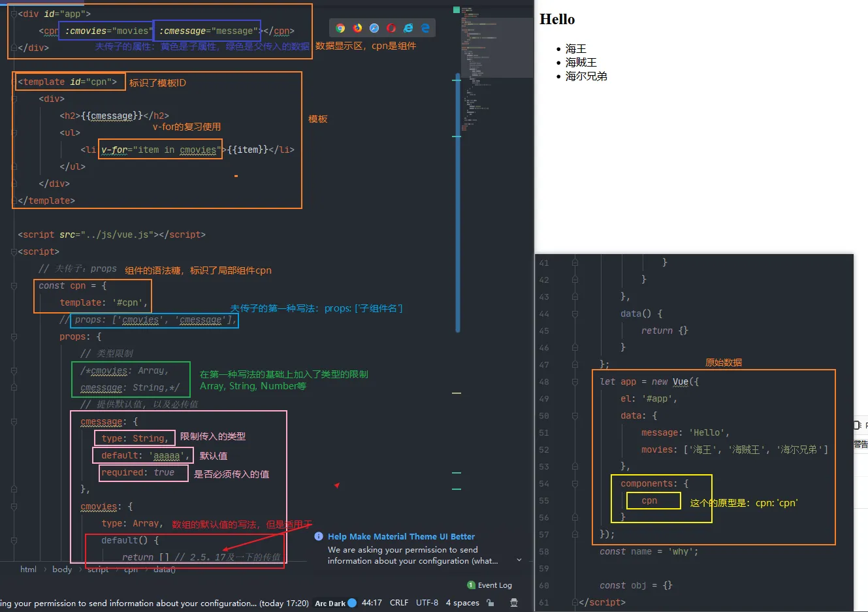Collapse fold marker at line 54 components
868x612 pixels.
[575, 484]
